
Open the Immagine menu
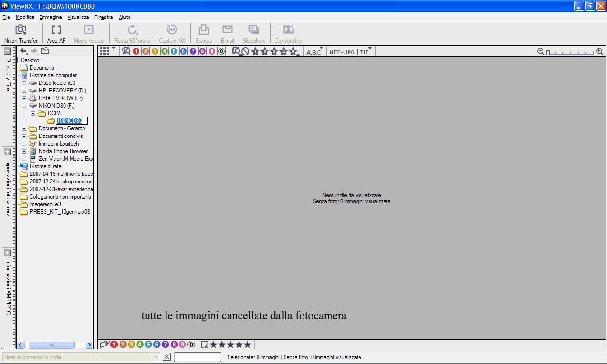point(51,17)
